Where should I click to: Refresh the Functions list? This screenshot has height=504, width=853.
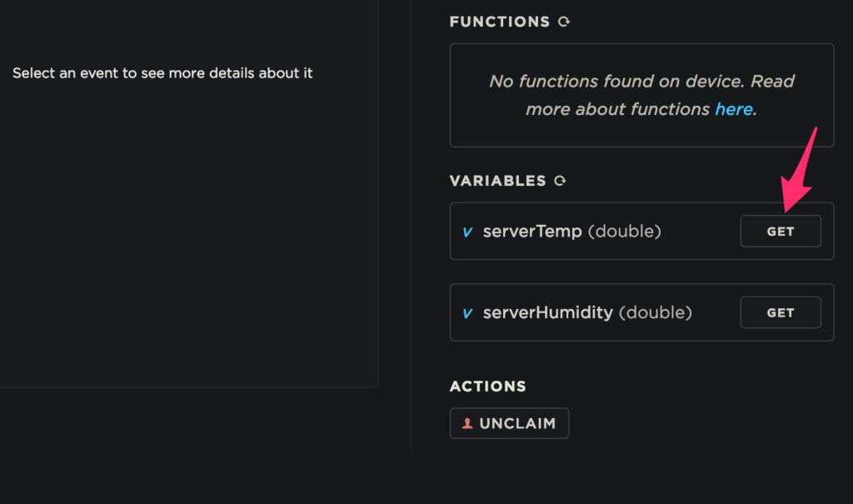click(564, 22)
